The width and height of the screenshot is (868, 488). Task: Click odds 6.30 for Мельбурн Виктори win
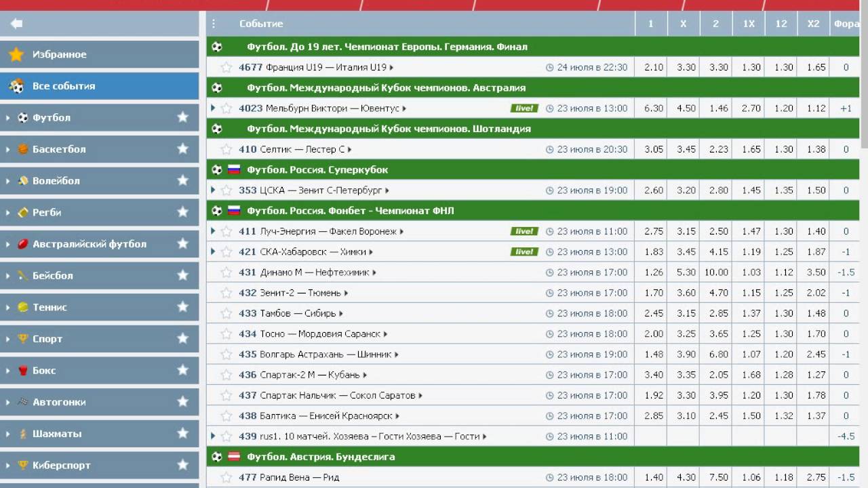[654, 108]
